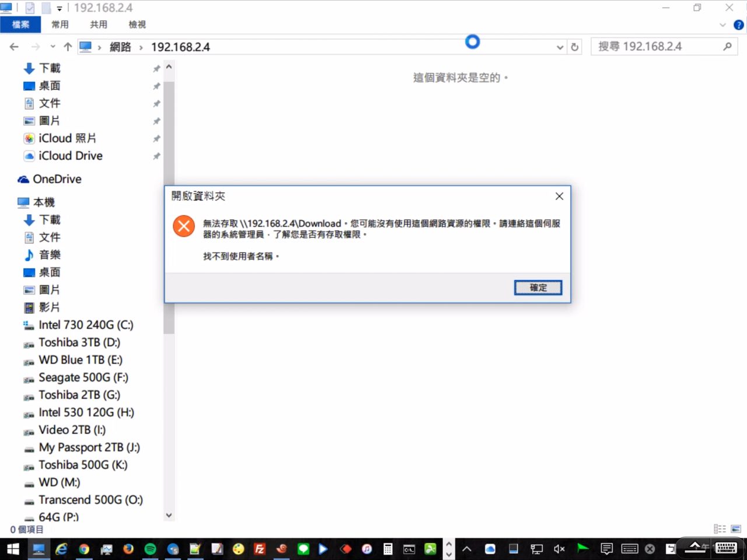Select the 192.168.2.4 breadcrumb in address bar
This screenshot has height=560, width=747.
(x=180, y=47)
